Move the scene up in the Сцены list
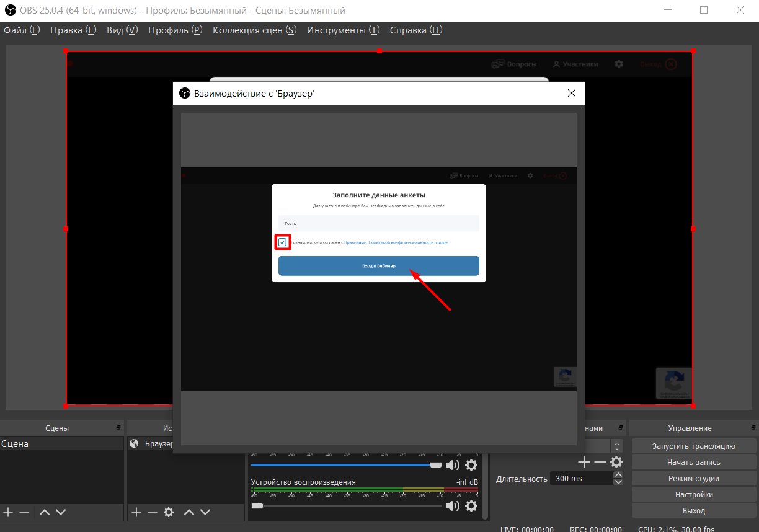Image resolution: width=759 pixels, height=532 pixels. click(45, 512)
